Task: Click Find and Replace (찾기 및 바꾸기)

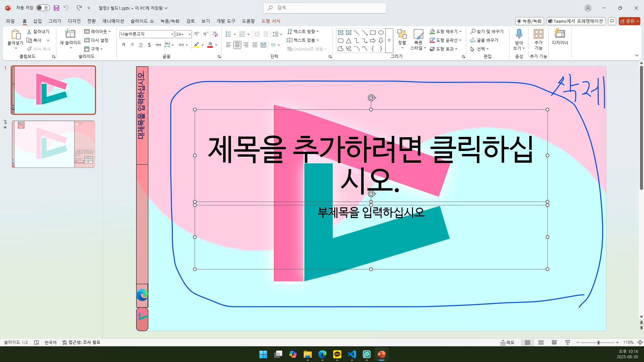Action: click(x=487, y=32)
